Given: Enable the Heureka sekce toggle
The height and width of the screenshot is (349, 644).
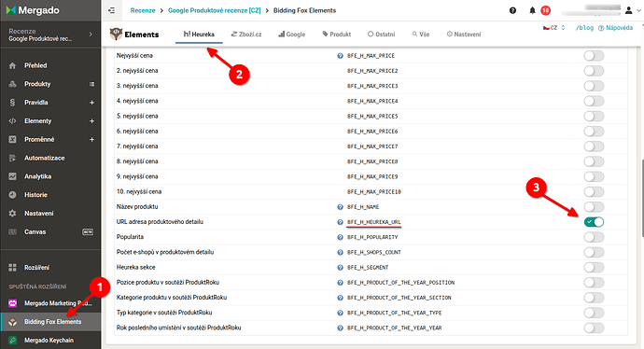Looking at the screenshot, I should [x=594, y=268].
